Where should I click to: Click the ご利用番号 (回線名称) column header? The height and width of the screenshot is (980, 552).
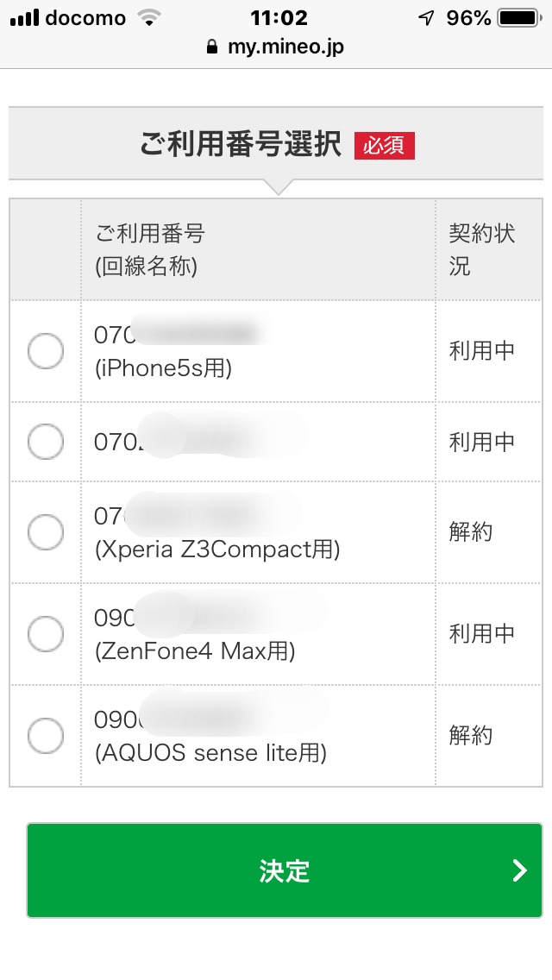[x=150, y=250]
